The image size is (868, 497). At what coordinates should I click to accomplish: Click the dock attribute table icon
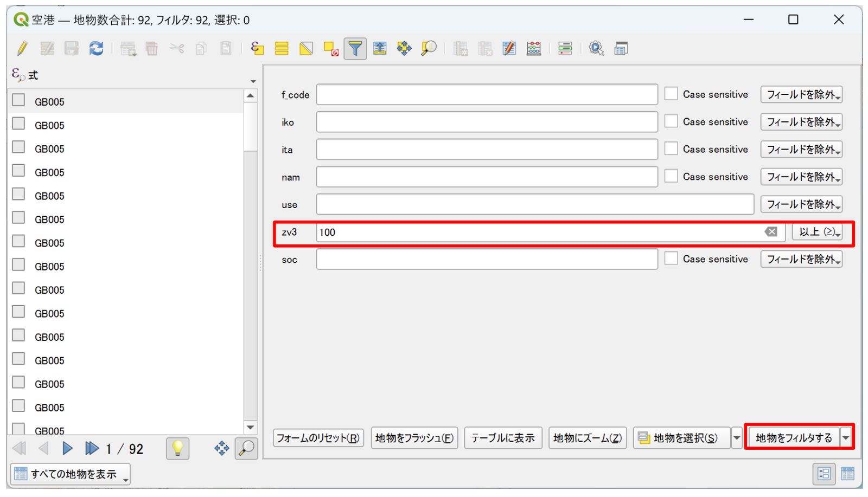[621, 49]
